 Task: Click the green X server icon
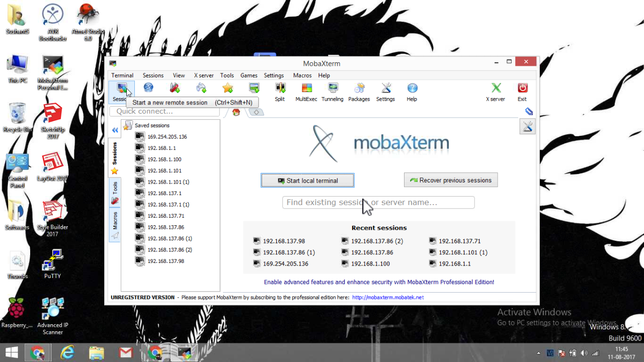pyautogui.click(x=496, y=92)
